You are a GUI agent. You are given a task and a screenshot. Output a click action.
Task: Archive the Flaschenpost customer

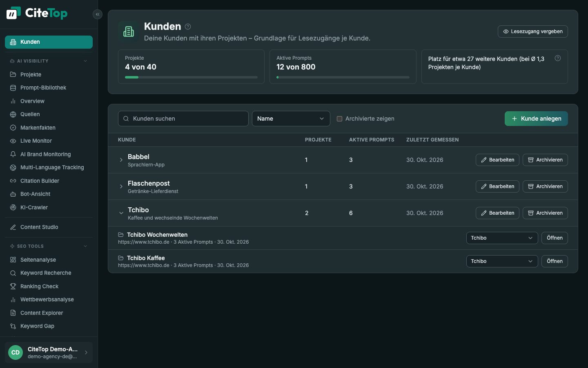click(545, 186)
